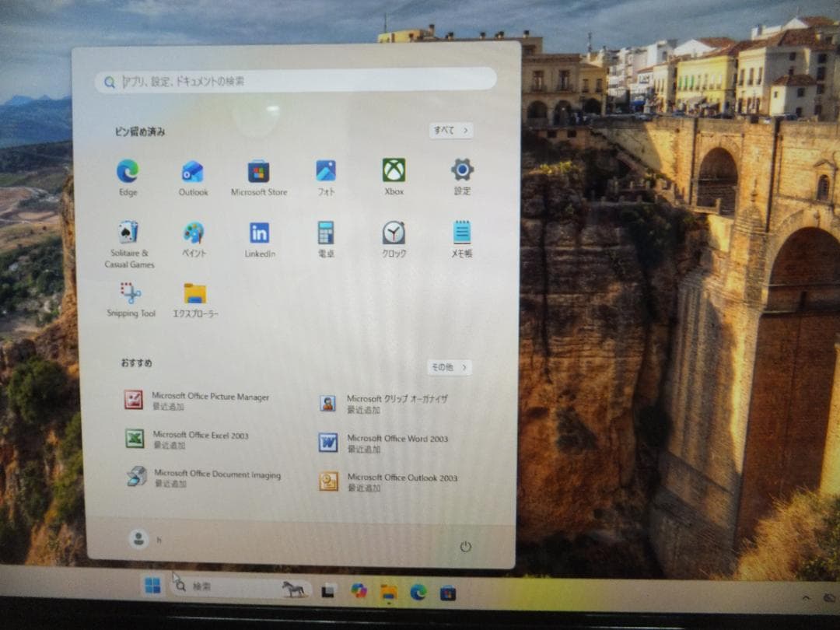Open the Xbox app
840x630 pixels.
(x=393, y=172)
